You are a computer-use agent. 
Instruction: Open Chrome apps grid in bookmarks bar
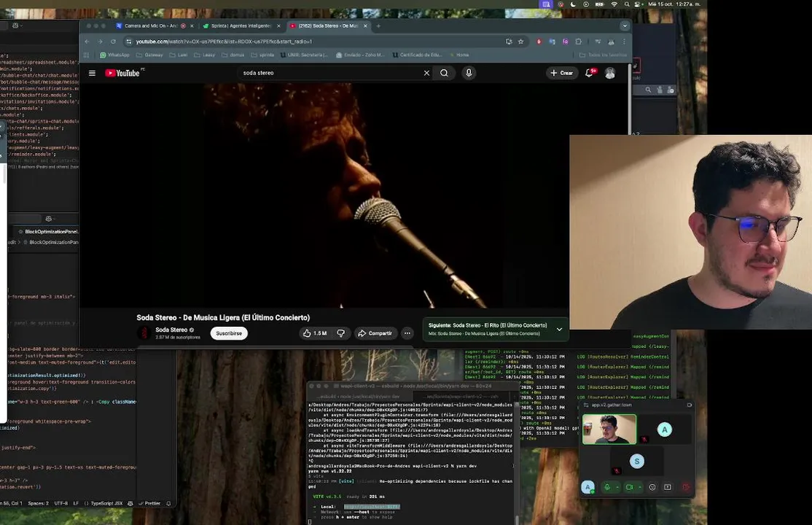tap(87, 55)
